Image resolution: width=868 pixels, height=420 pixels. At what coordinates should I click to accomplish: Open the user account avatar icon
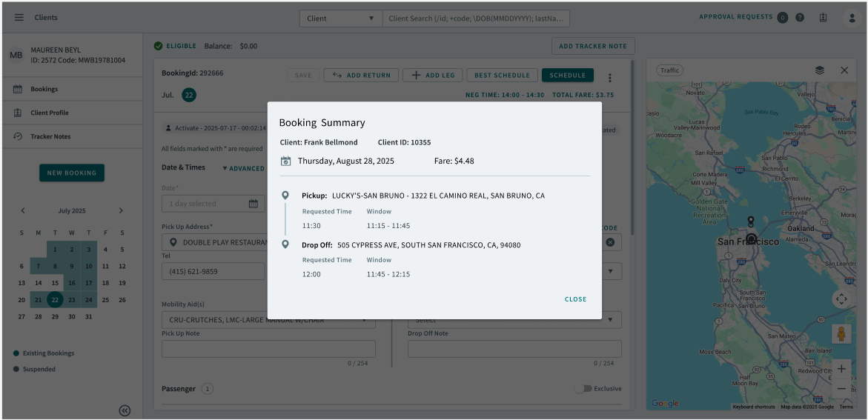[852, 18]
